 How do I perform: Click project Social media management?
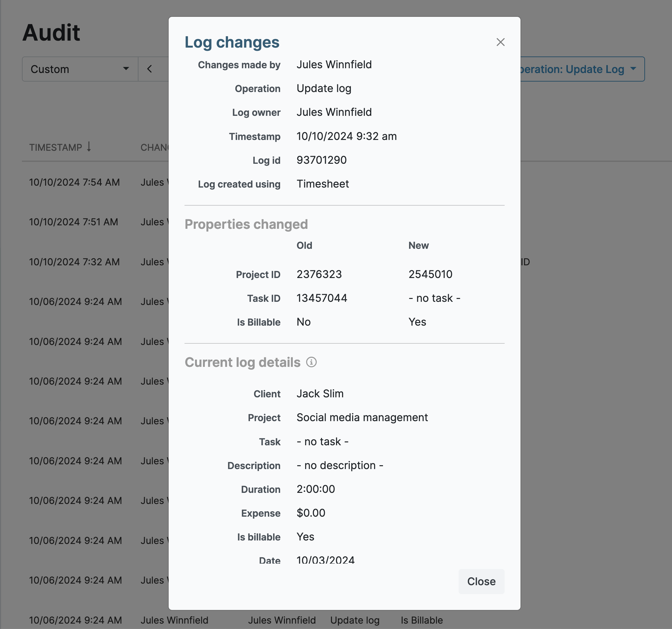click(x=362, y=418)
